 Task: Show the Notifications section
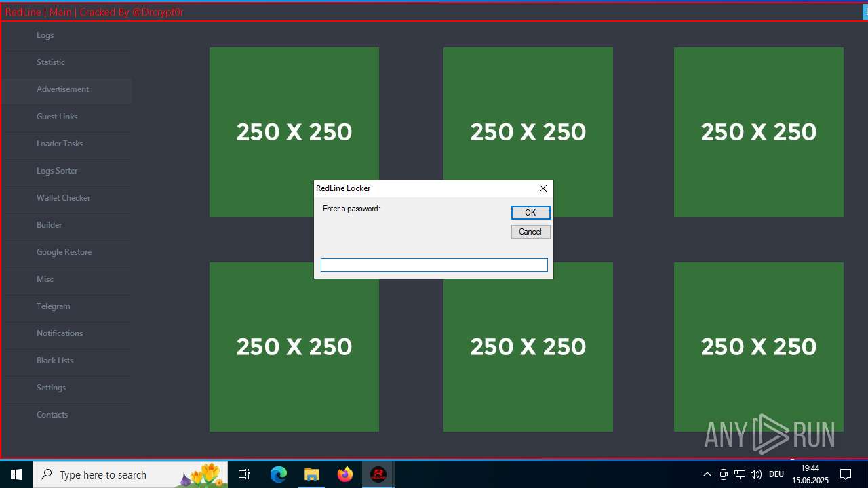[x=66, y=333]
